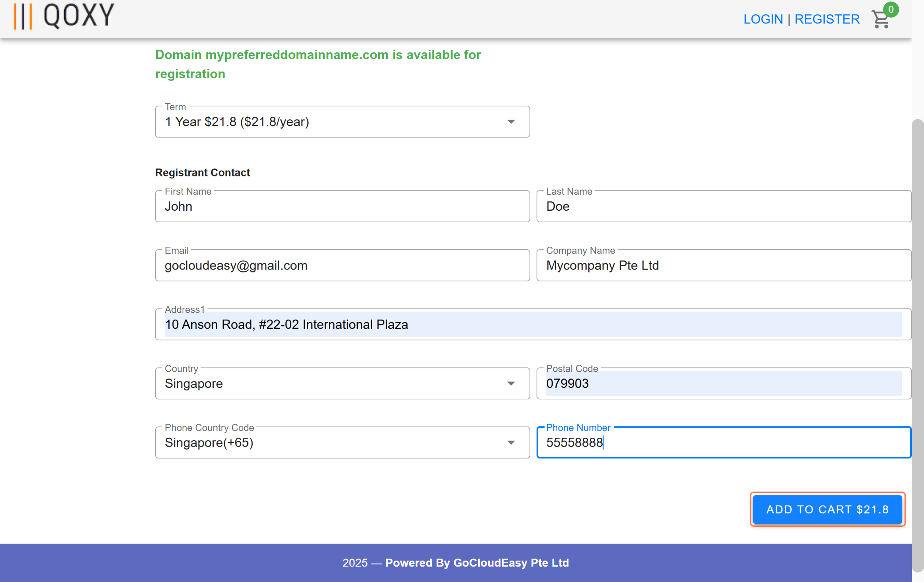Open the shopping cart

[880, 20]
